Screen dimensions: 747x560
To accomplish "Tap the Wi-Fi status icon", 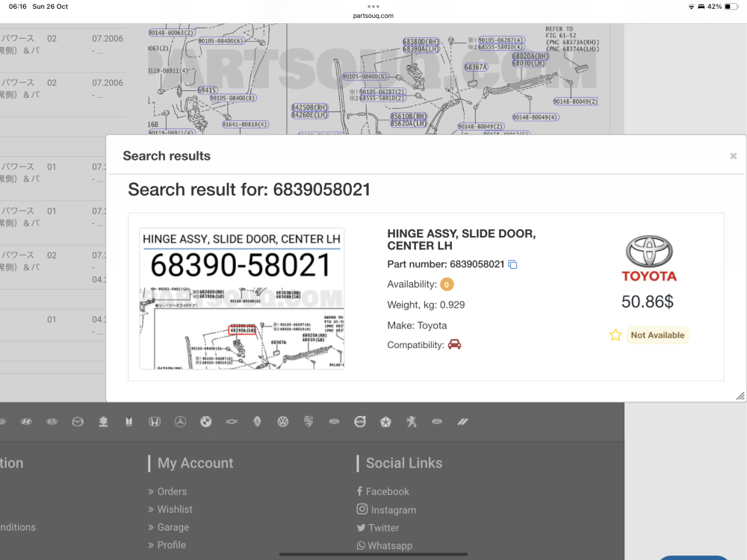I will click(x=691, y=7).
